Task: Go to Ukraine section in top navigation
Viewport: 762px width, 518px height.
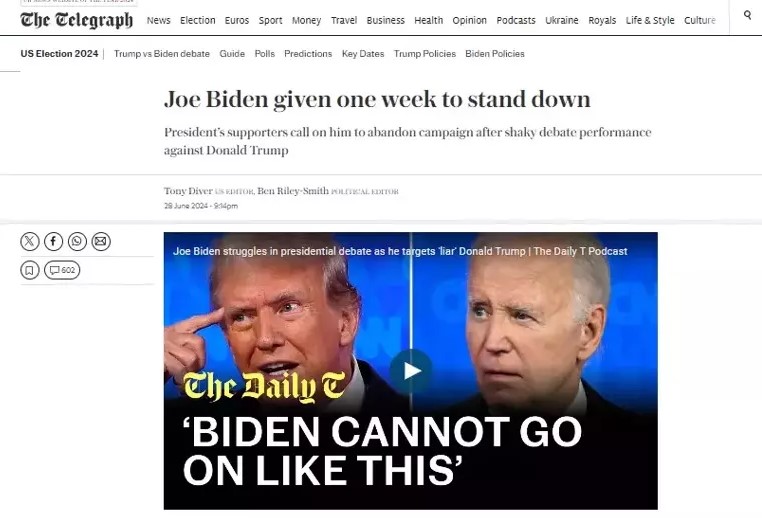Action: (x=562, y=20)
